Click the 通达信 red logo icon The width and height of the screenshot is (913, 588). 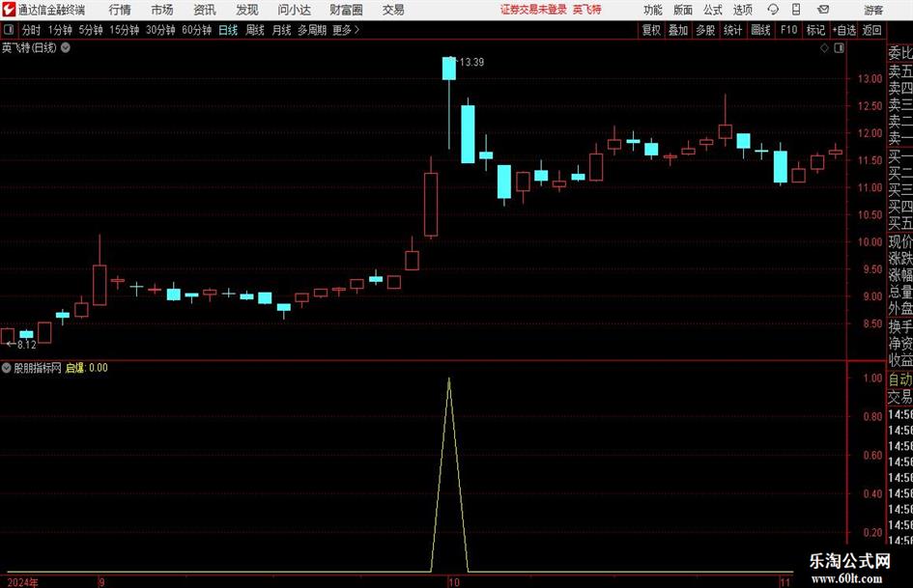click(x=9, y=10)
